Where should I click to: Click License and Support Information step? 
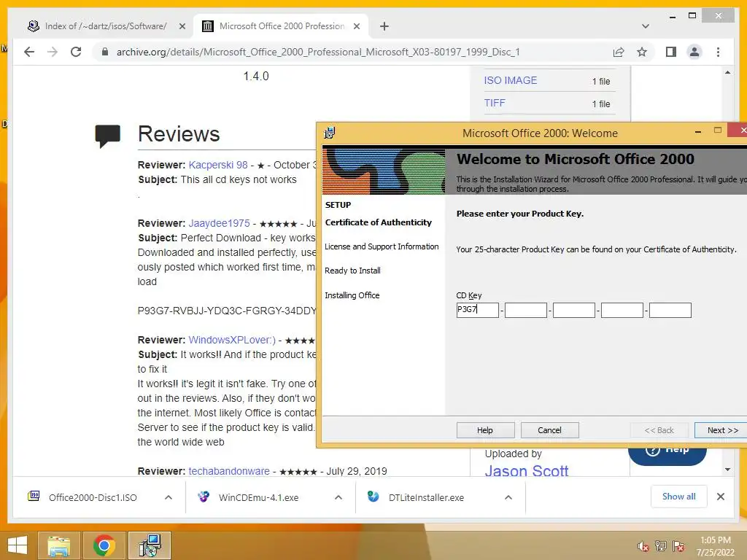coord(382,246)
